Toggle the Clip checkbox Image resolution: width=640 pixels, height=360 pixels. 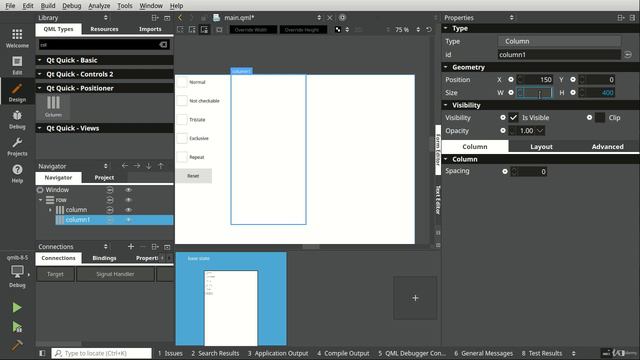point(600,118)
